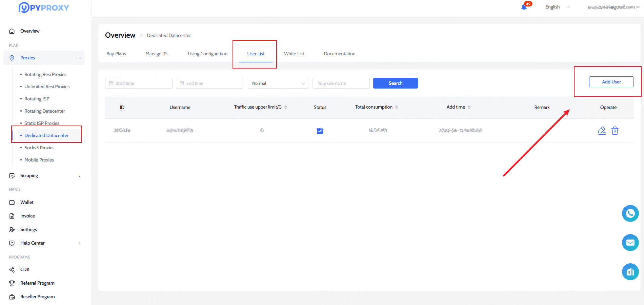Image resolution: width=644 pixels, height=305 pixels.
Task: Click the Your username input field
Action: coord(341,83)
